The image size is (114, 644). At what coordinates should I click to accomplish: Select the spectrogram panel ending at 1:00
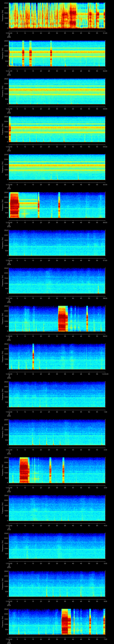pyautogui.click(x=57, y=394)
